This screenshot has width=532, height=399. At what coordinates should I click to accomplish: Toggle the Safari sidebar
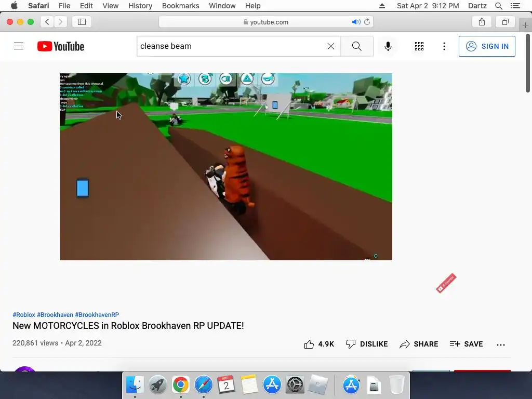coord(82,22)
